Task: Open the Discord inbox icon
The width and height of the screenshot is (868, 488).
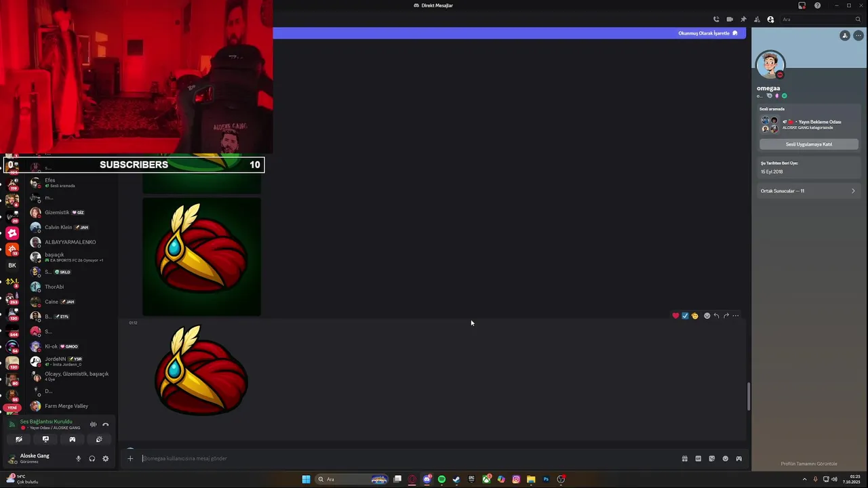Action: 802,5
